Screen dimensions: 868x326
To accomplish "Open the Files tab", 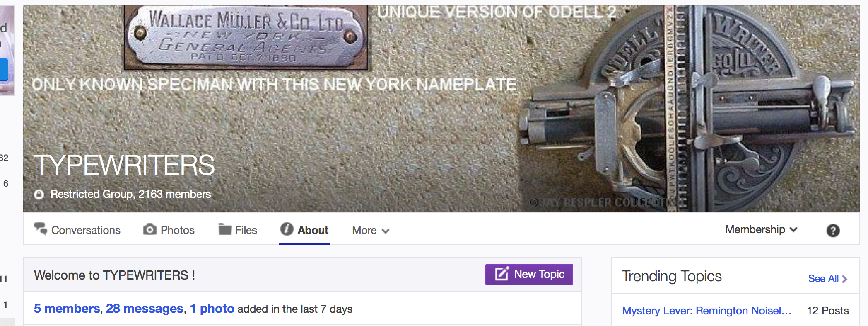I will click(x=238, y=230).
